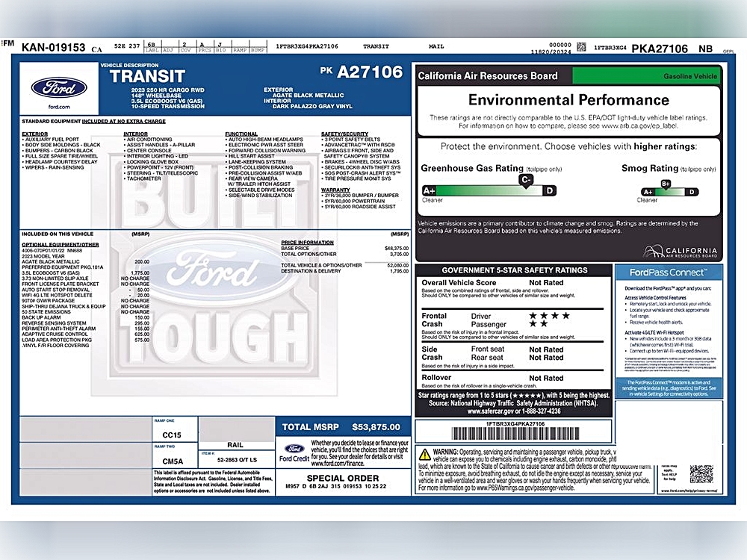Screen dimensions: 747x560
Task: Open the www.P65Warnings.ca.gov passenger-vehicle link
Action: click(525, 488)
